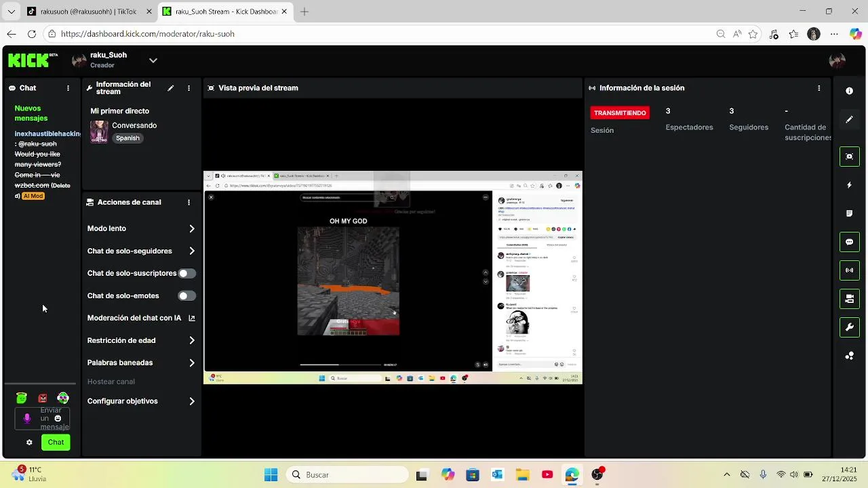Open the browser tab list dropdown
This screenshot has height=488, width=868.
pyautogui.click(x=11, y=12)
